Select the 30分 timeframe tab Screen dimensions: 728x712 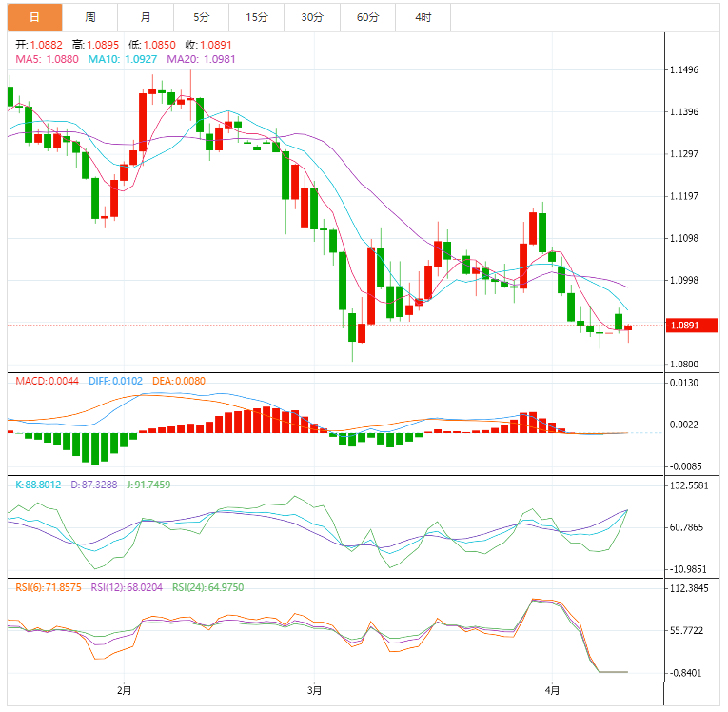[312, 18]
